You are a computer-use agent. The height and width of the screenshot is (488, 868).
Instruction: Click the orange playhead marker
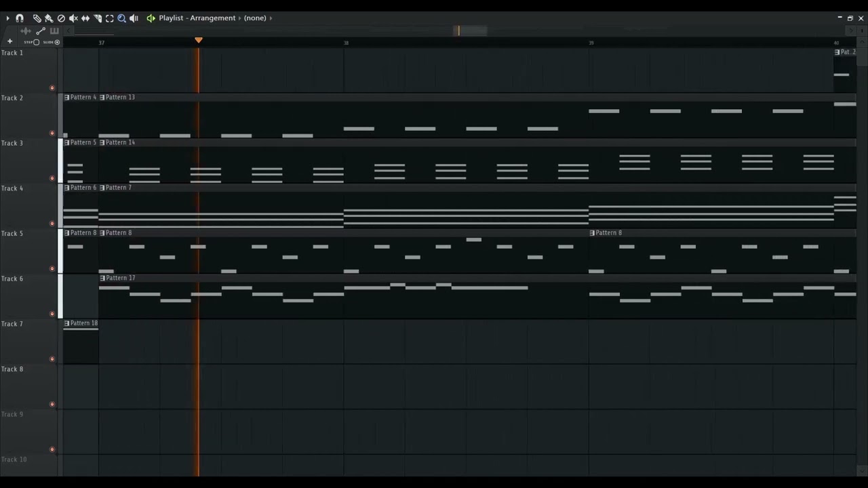click(199, 41)
